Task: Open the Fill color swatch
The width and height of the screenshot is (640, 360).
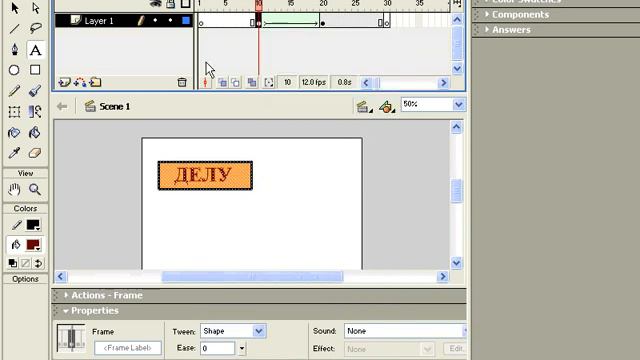Action: (33, 245)
